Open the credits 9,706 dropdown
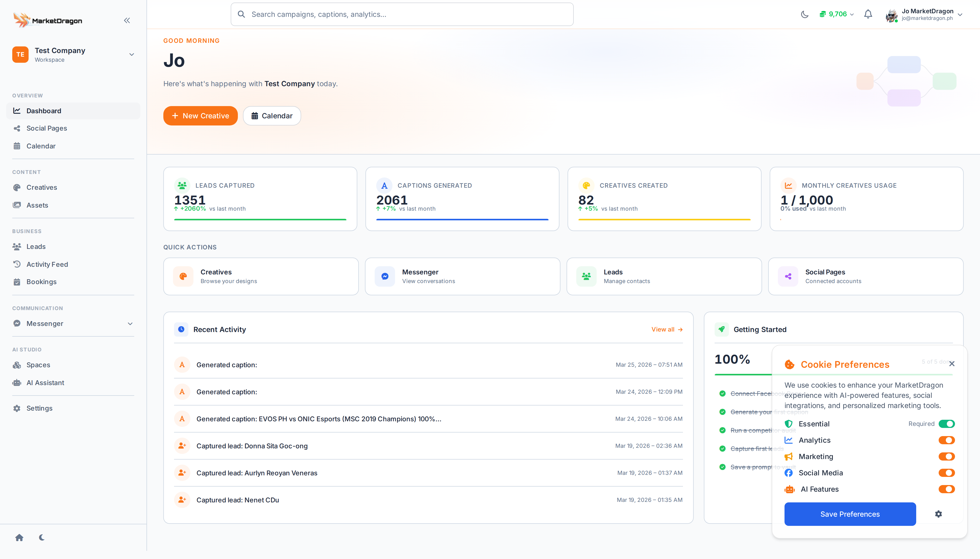 coord(836,14)
